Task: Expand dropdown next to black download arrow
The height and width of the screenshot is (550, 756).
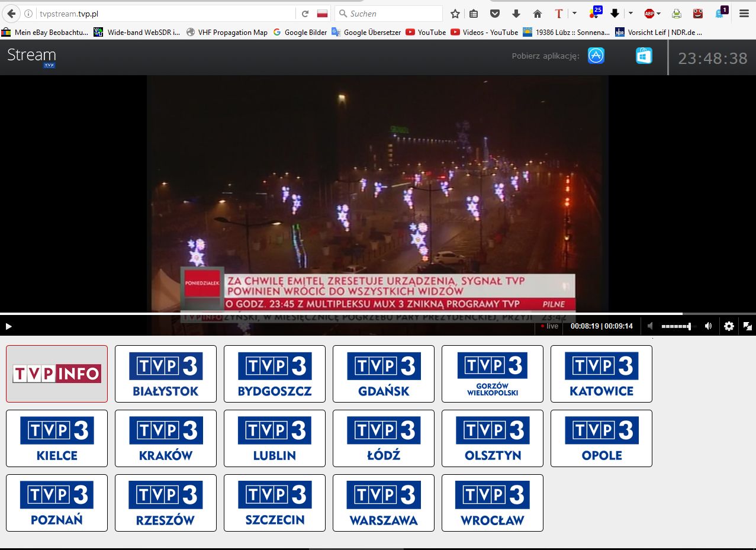Action: (x=630, y=14)
